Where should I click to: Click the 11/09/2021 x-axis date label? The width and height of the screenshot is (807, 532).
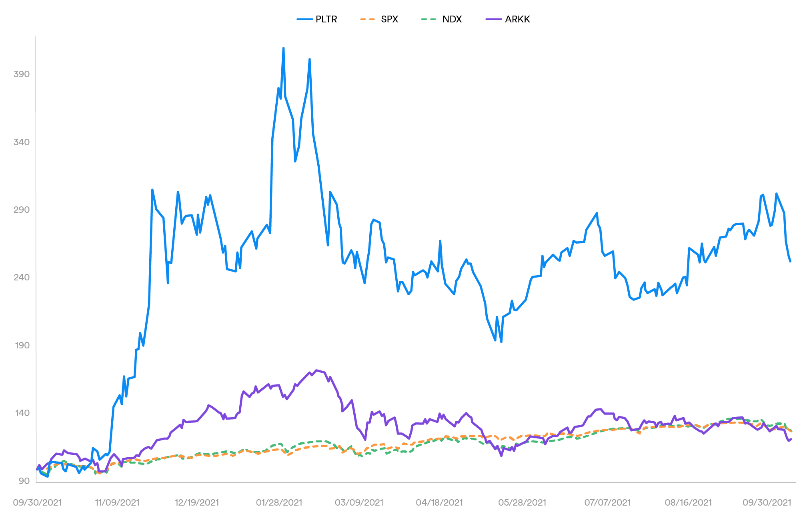[117, 502]
